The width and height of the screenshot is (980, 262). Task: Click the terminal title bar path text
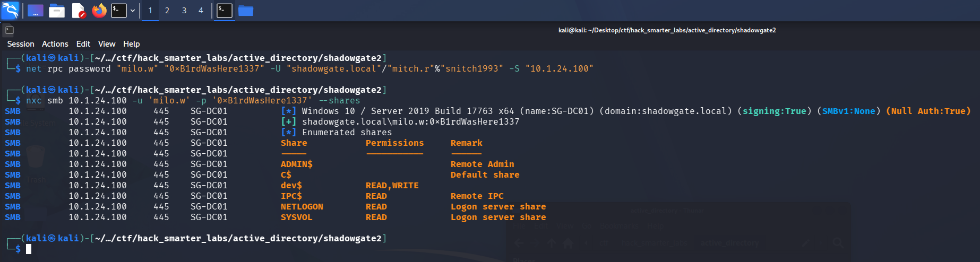tap(667, 30)
